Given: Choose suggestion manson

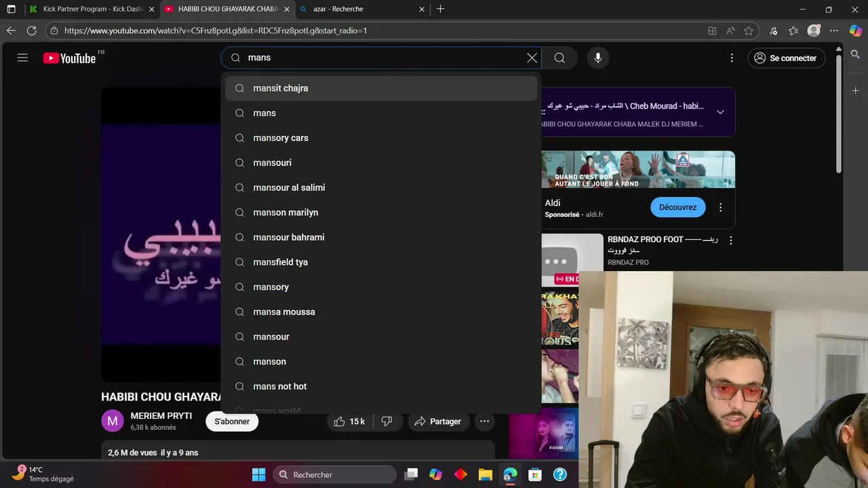Looking at the screenshot, I should (381, 361).
